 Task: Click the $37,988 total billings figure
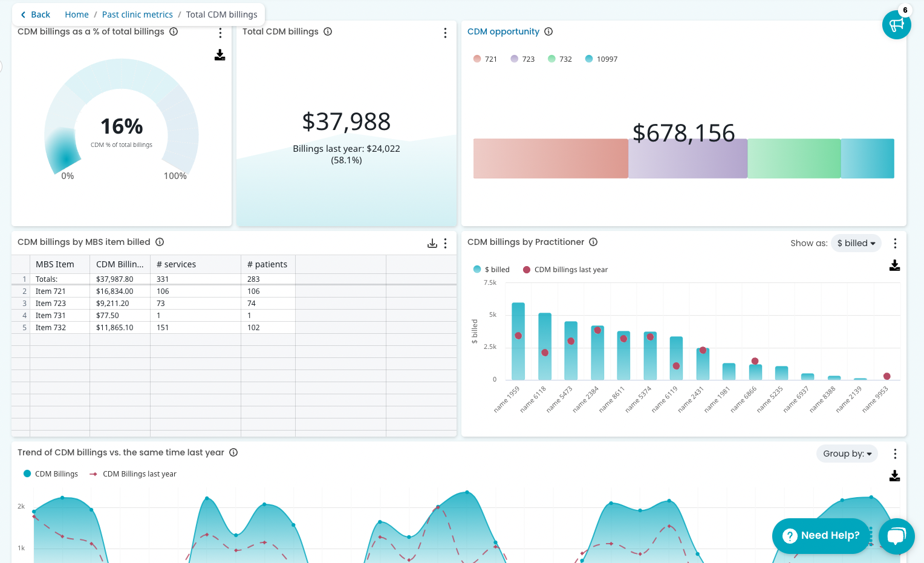tap(346, 122)
